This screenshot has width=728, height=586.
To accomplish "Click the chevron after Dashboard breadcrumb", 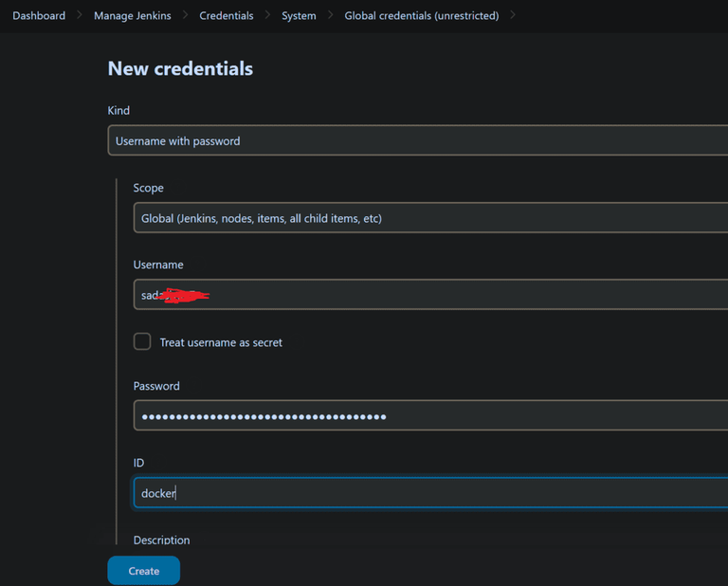I will point(80,15).
